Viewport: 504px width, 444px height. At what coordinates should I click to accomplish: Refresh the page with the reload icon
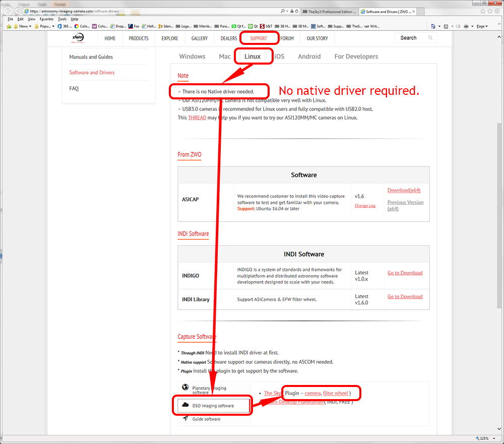297,11
